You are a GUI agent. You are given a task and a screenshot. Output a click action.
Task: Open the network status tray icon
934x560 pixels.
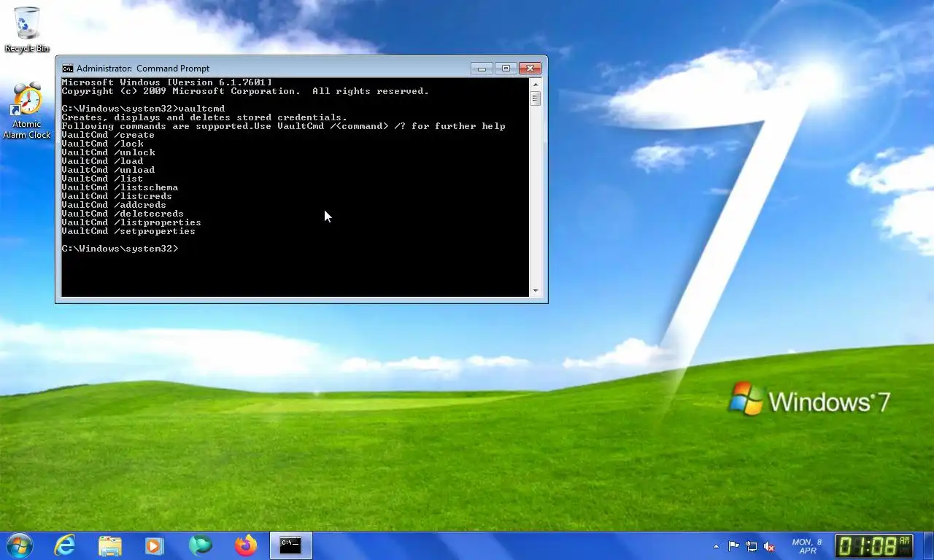click(751, 545)
